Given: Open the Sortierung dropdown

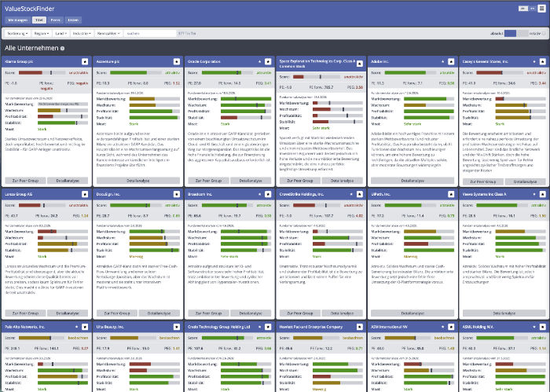Looking at the screenshot, I should point(17,33).
